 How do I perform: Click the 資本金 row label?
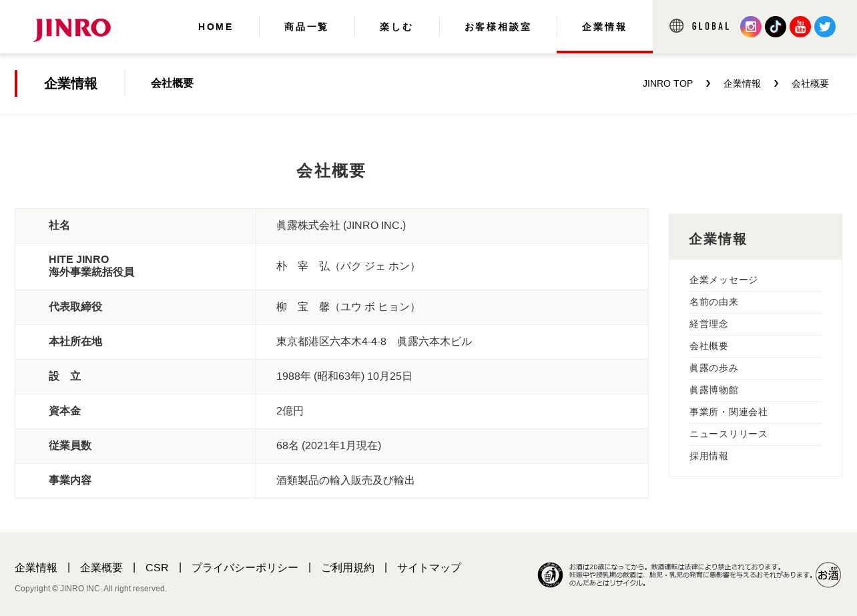[65, 411]
